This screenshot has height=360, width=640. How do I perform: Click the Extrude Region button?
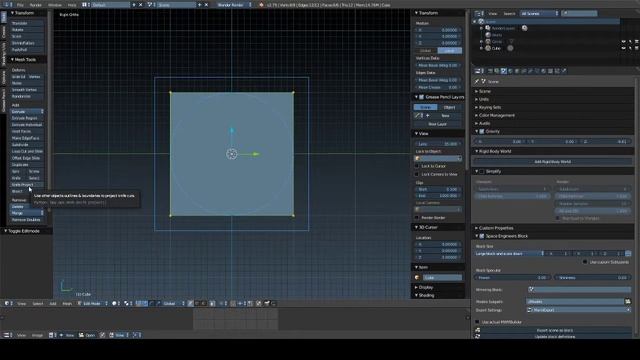tap(27, 118)
